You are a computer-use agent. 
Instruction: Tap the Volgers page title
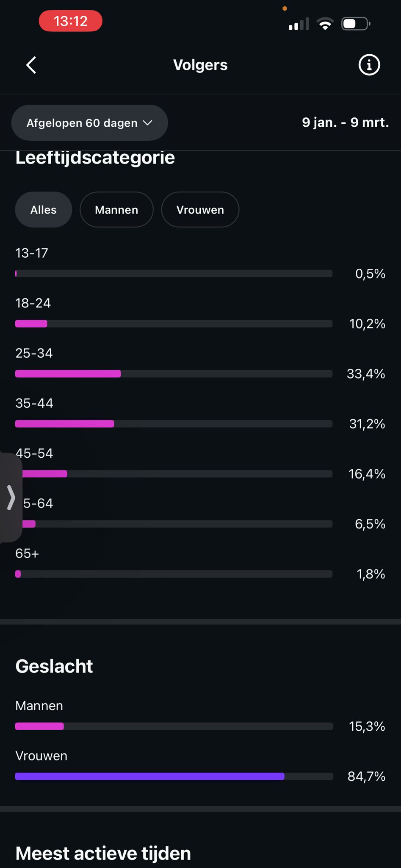coord(200,65)
